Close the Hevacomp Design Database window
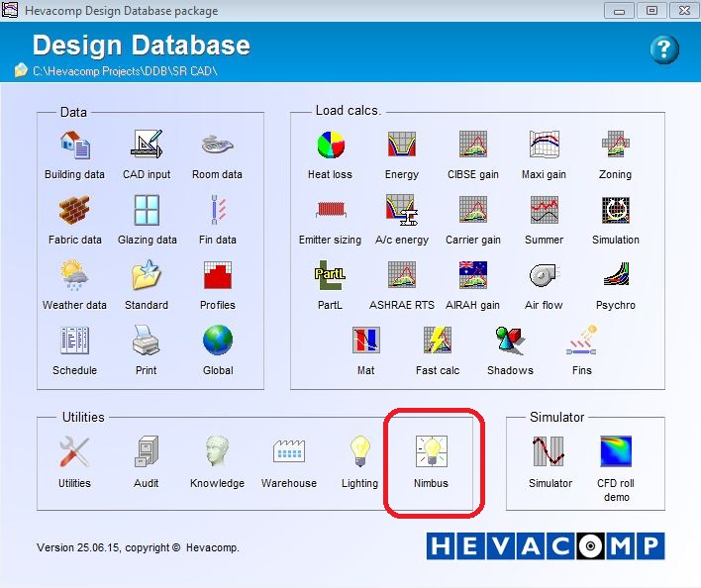The width and height of the screenshot is (701, 588). (x=684, y=11)
